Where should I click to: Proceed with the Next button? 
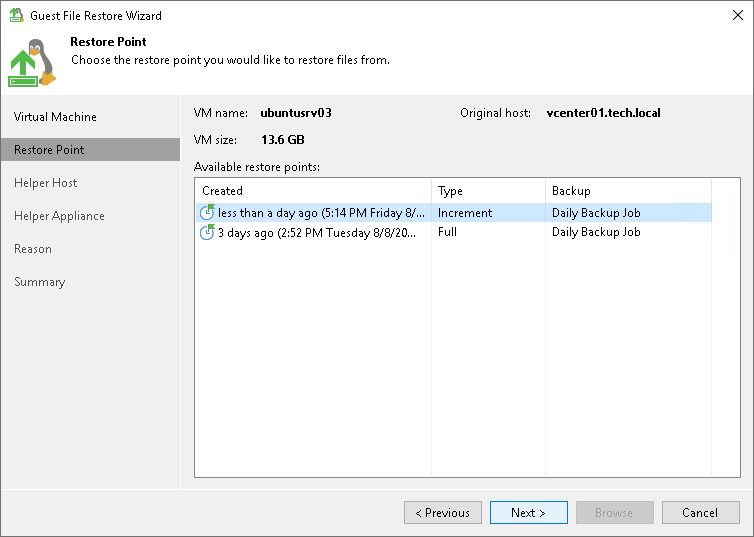(528, 512)
